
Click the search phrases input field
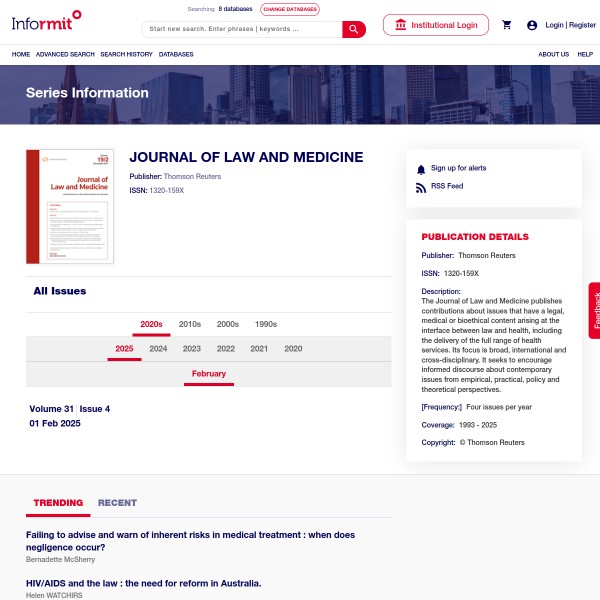pos(242,29)
